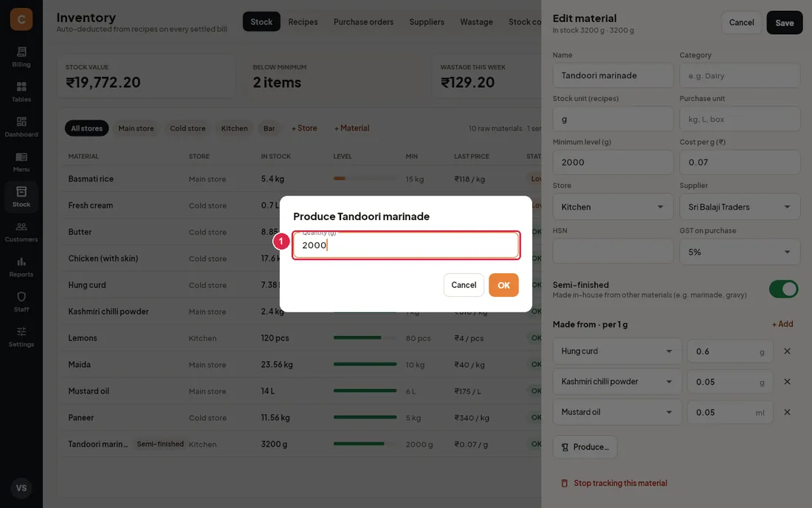Image resolution: width=812 pixels, height=508 pixels.
Task: Click the Semi-finished tag on Tandoori row
Action: click(x=160, y=444)
